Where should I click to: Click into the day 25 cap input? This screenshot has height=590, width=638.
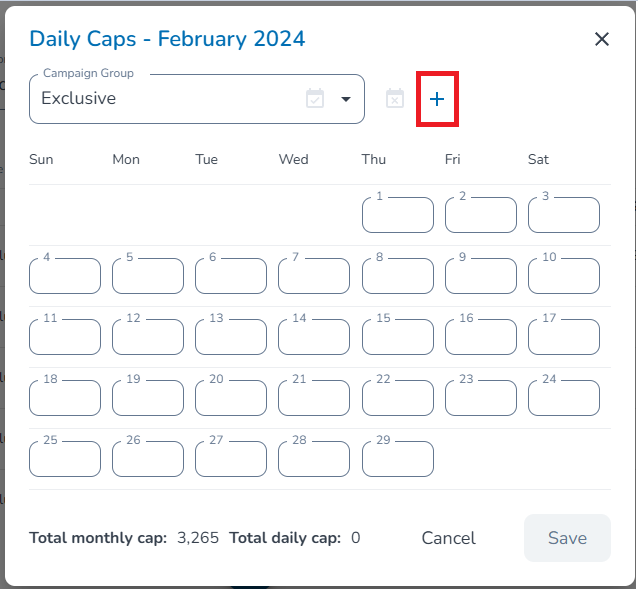(65, 460)
